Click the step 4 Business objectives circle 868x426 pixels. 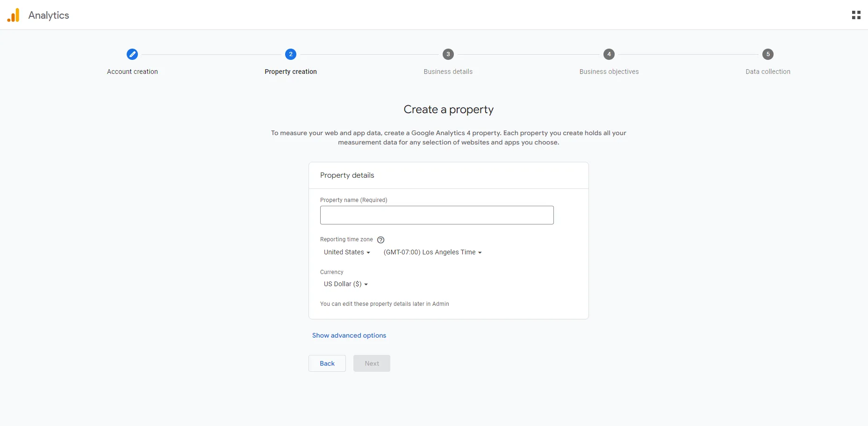click(x=609, y=54)
